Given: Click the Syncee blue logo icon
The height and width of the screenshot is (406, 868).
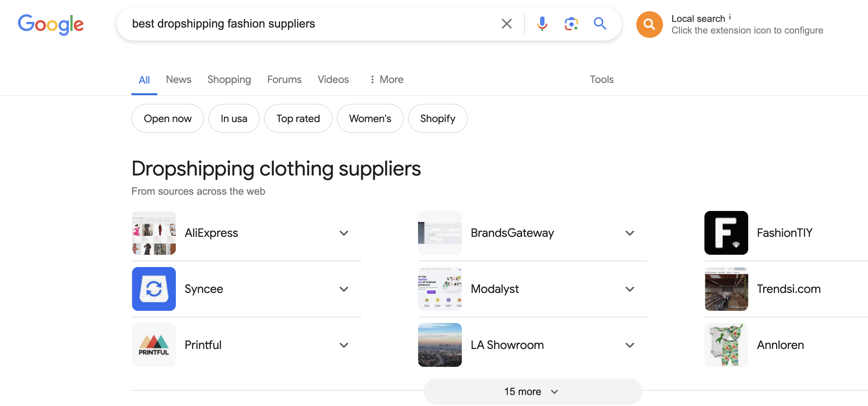Looking at the screenshot, I should click(x=154, y=289).
